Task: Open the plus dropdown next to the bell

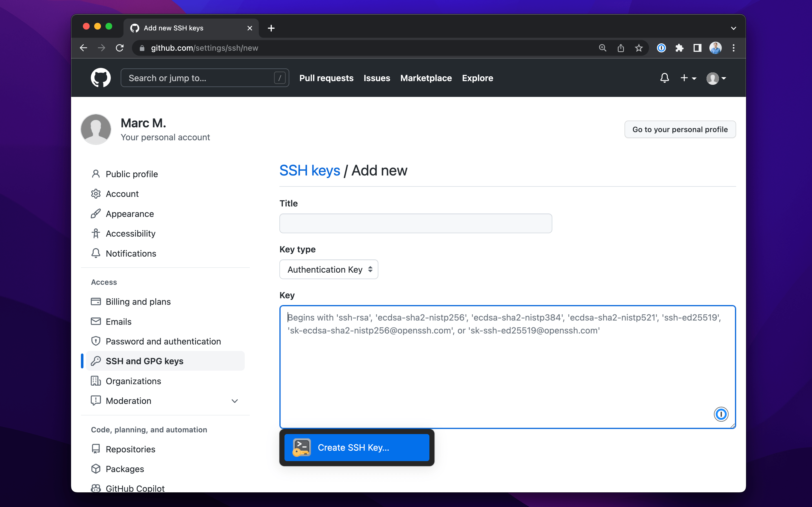Action: click(688, 78)
